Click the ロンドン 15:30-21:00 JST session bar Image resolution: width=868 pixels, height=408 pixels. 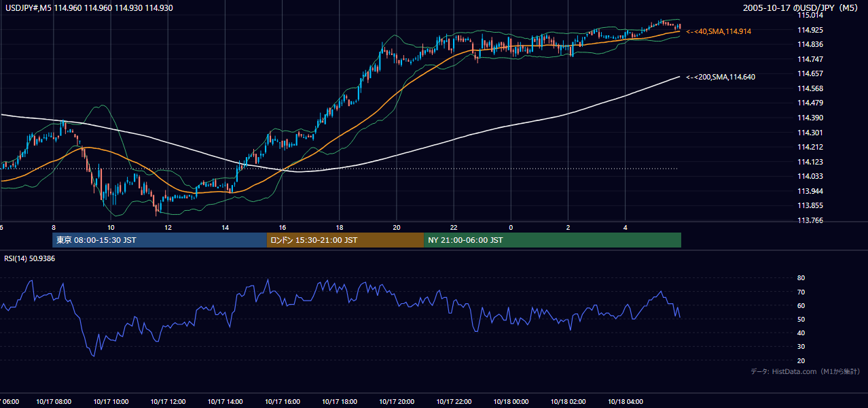(345, 240)
